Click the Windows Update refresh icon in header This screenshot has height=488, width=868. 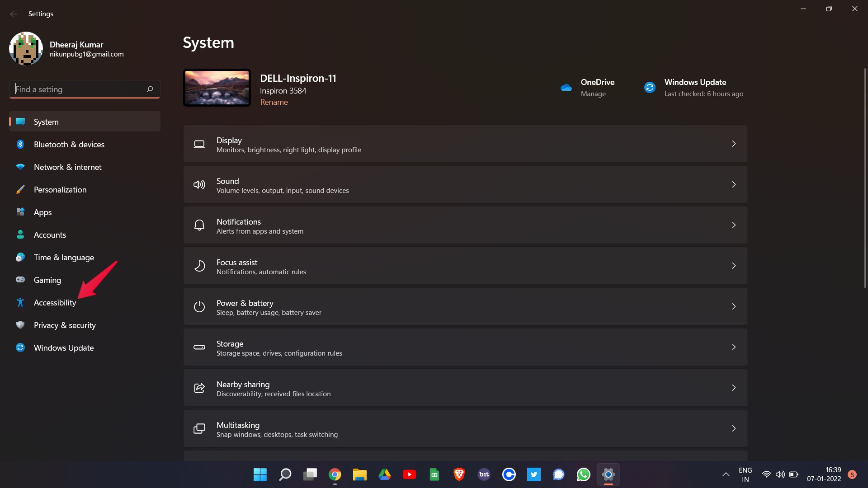point(650,88)
